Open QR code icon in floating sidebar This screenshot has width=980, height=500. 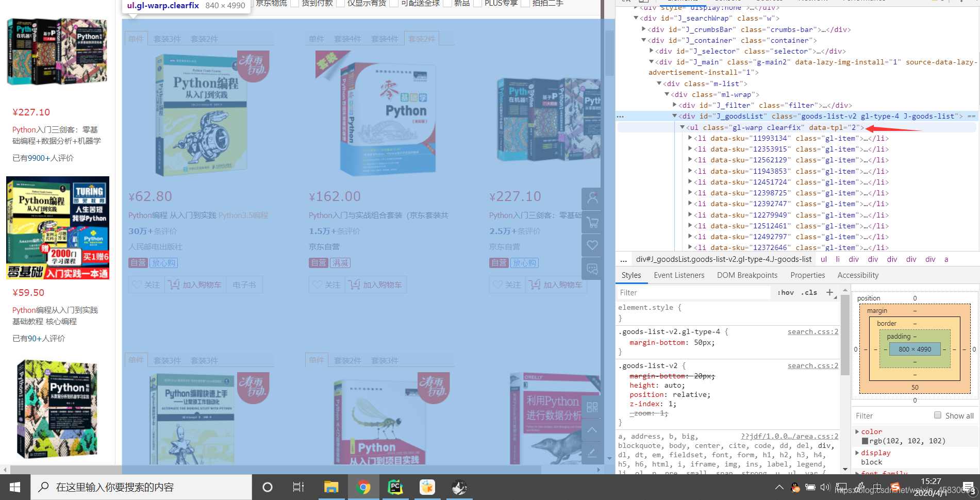coord(592,407)
